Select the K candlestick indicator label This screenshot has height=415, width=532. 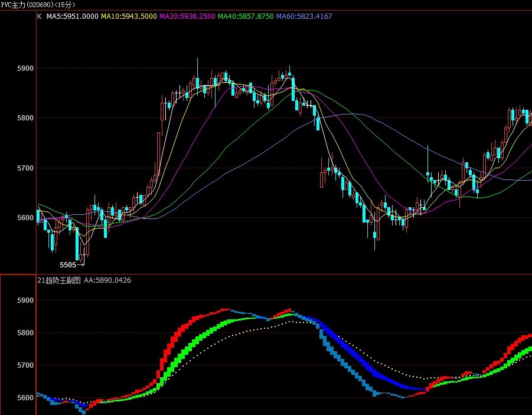[x=40, y=17]
